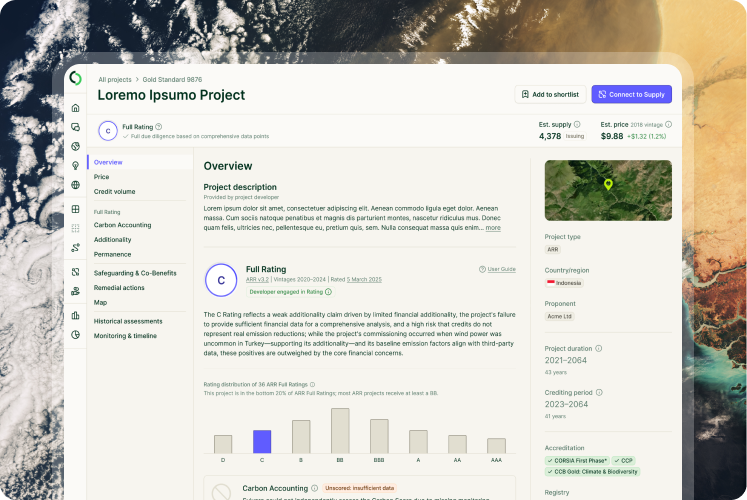
Task: Click the AAA bar in rating distribution
Action: [x=496, y=446]
